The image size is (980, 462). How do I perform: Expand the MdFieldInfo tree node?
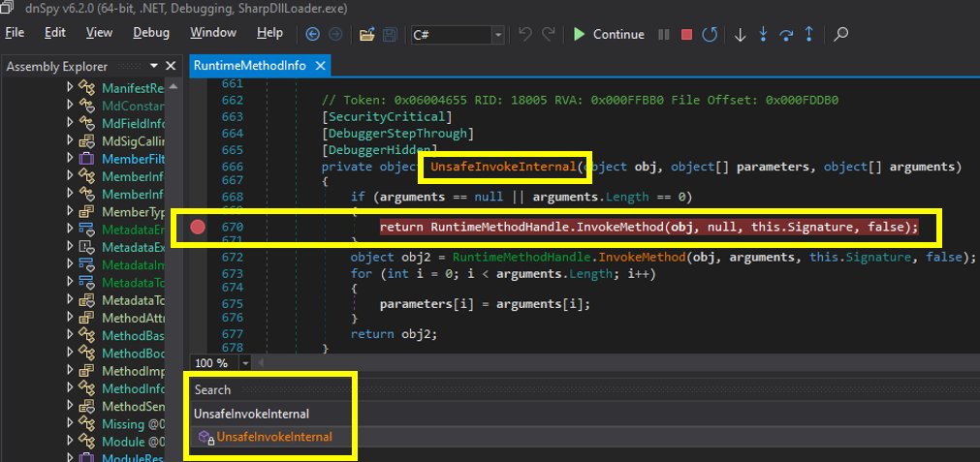70,123
